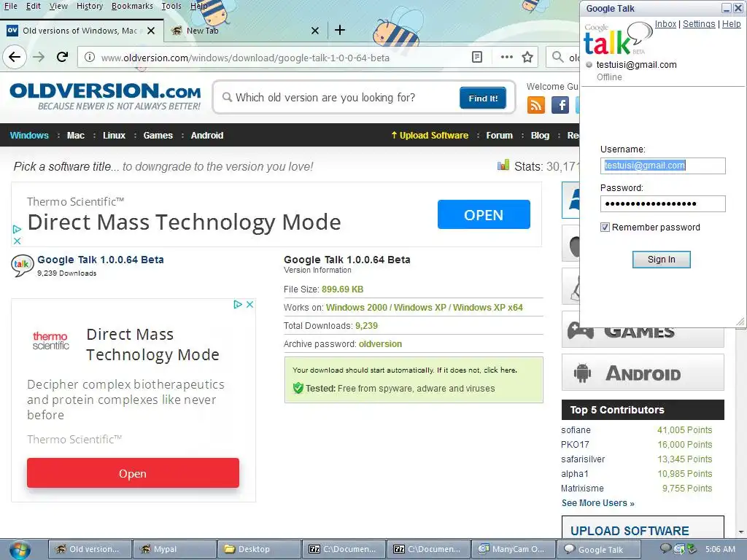
Task: Select the Mac navigation item
Action: (x=76, y=135)
